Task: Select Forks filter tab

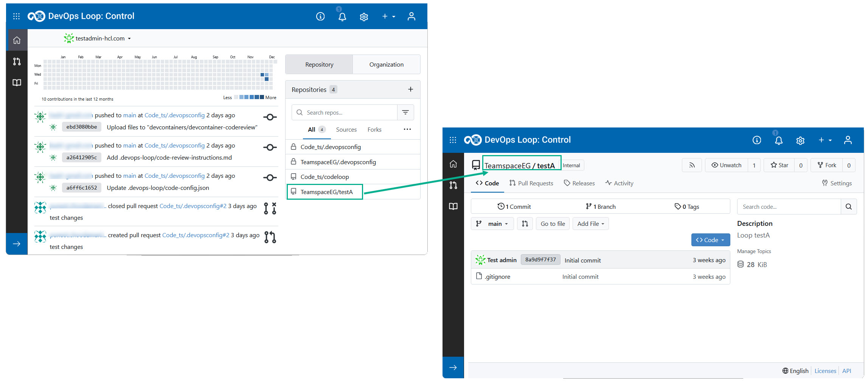Action: coord(374,130)
